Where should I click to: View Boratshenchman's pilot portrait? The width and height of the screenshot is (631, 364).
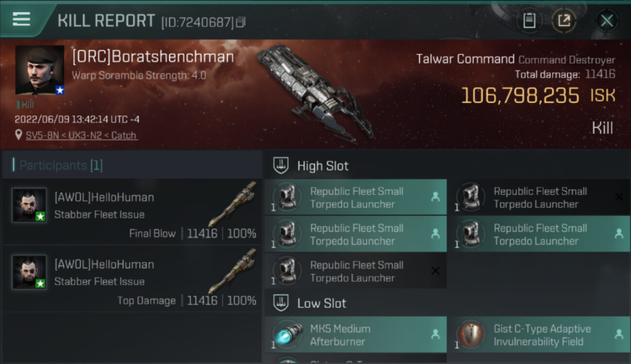click(40, 70)
